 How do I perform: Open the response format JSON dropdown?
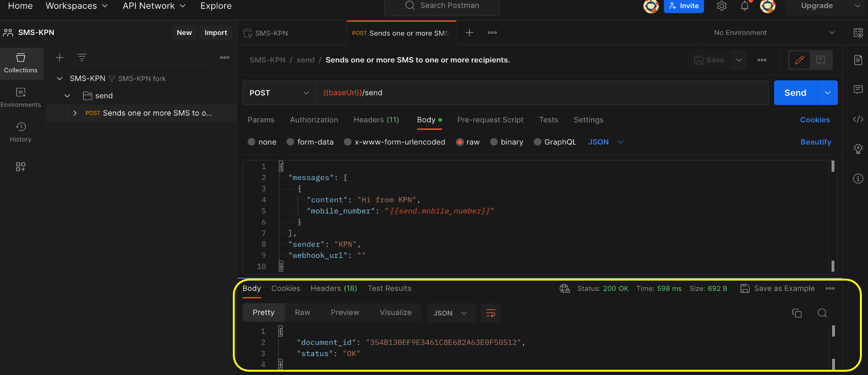pyautogui.click(x=451, y=313)
